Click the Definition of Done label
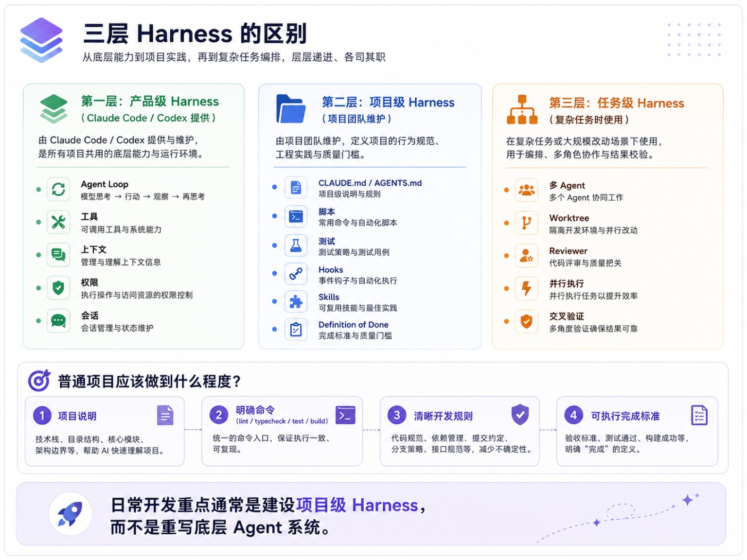The height and width of the screenshot is (560, 747). 354,325
